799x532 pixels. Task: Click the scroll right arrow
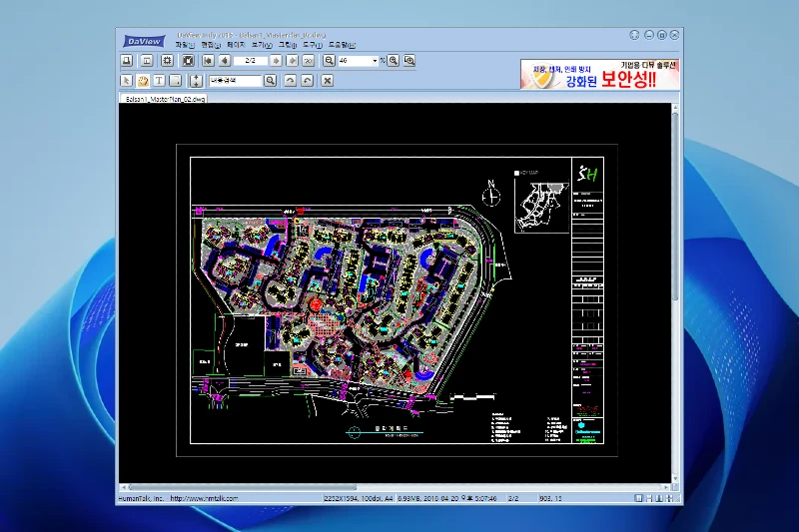666,487
